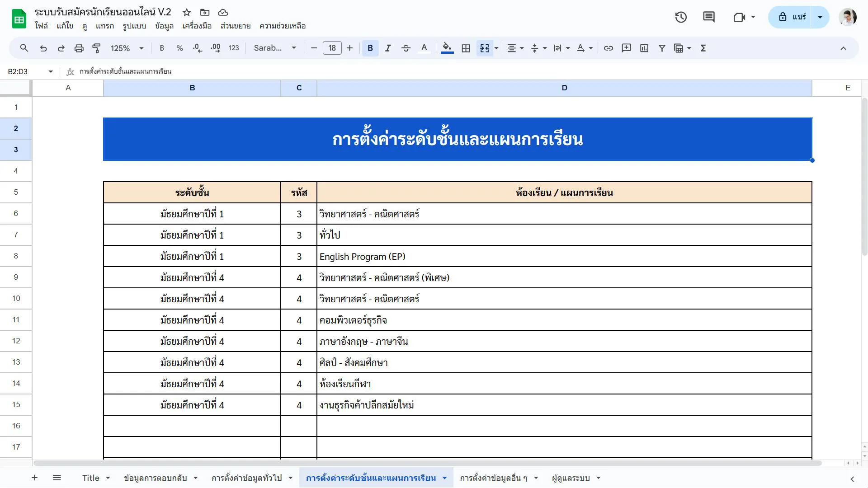The image size is (868, 488).
Task: Open the 123 more formats menu
Action: pos(234,48)
